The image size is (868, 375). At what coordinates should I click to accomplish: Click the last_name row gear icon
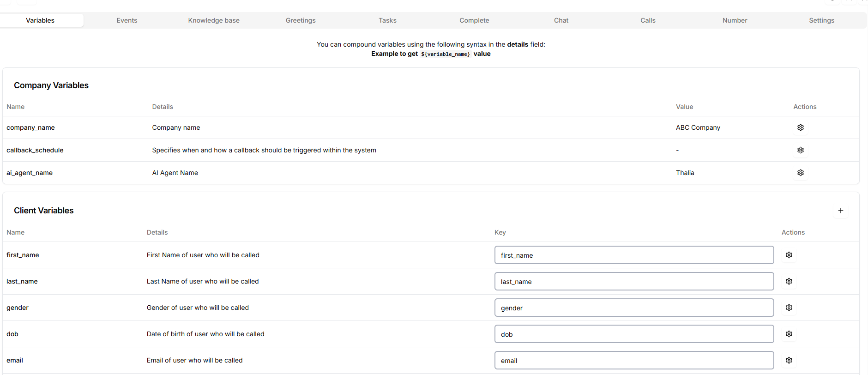(789, 281)
